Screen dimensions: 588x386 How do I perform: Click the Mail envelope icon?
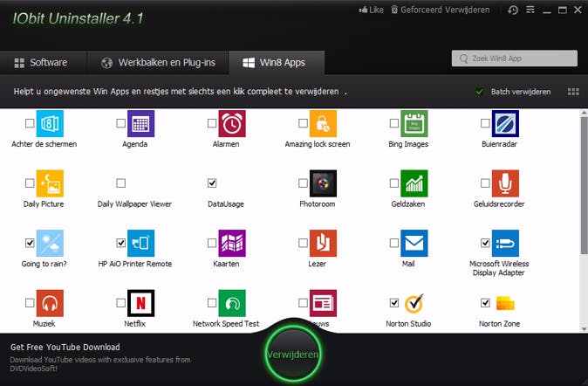click(x=414, y=244)
